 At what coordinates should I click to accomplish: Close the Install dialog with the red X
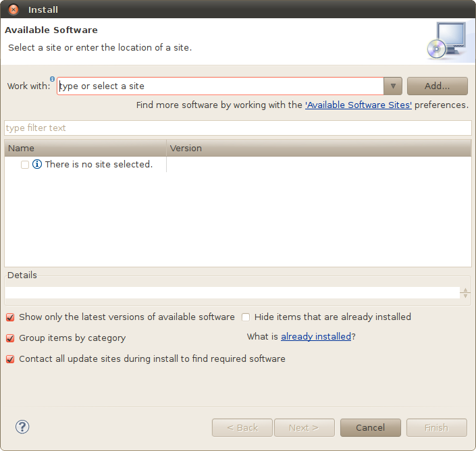[14, 9]
